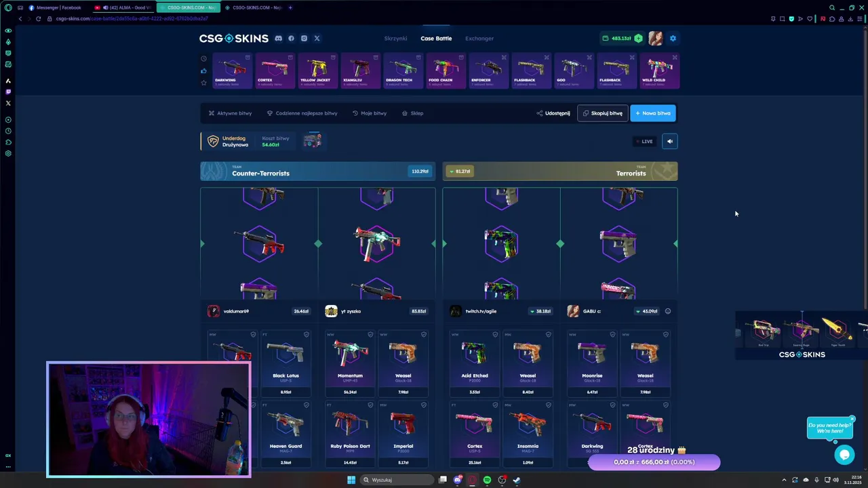Click the 83.83zł total for yt zyszko
This screenshot has width=868, height=488.
tap(418, 311)
